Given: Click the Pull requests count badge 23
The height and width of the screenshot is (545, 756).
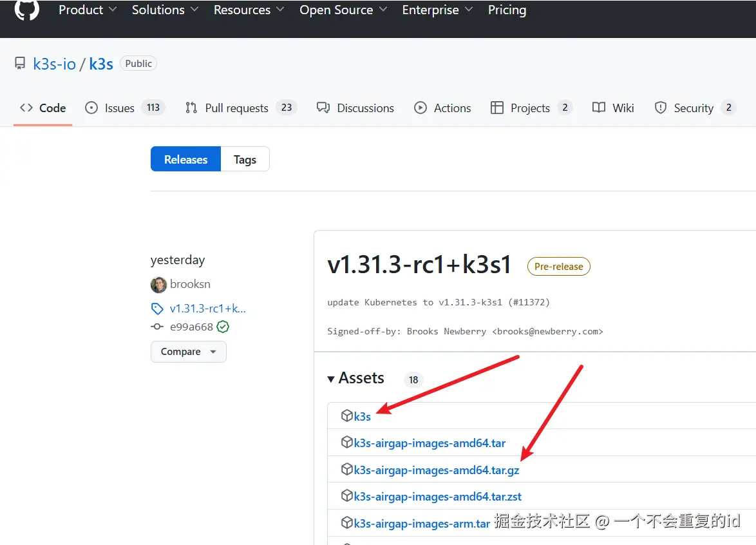Looking at the screenshot, I should click(x=287, y=108).
